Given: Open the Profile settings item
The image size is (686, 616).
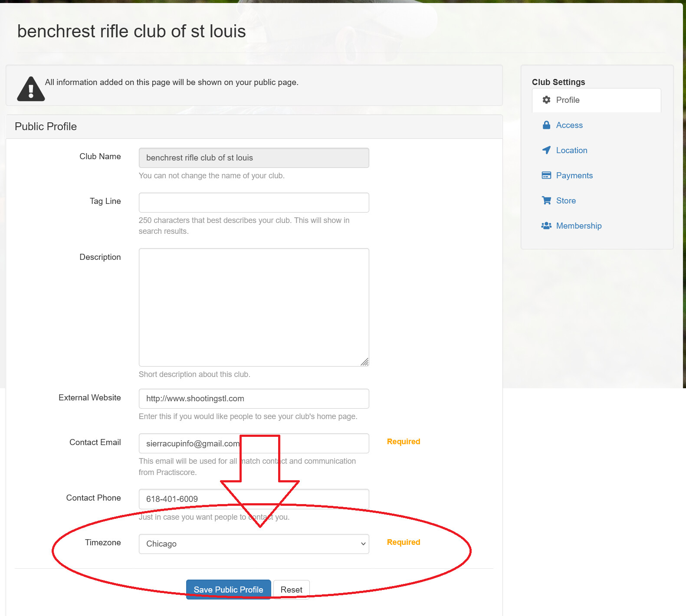Looking at the screenshot, I should tap(596, 100).
